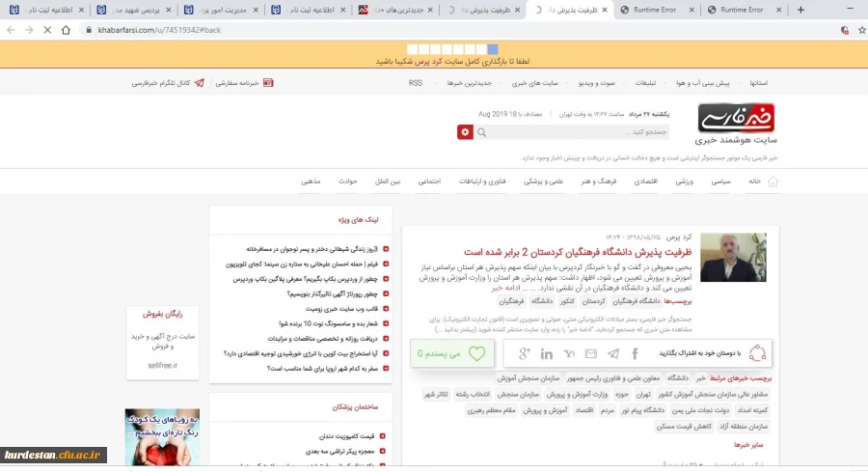Open link قالب وب سایت خبری زومیت
The height and width of the screenshot is (472, 868).
341,309
